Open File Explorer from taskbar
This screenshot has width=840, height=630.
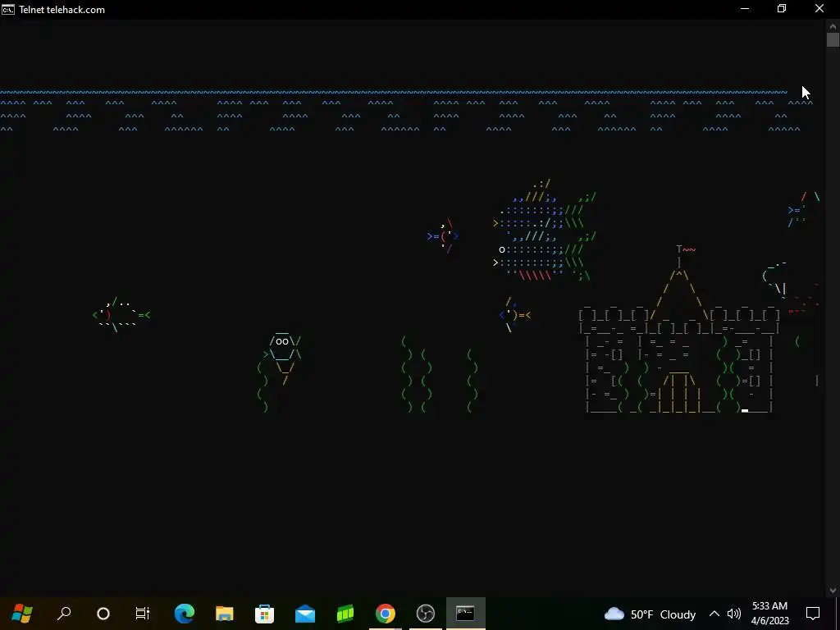tap(225, 614)
